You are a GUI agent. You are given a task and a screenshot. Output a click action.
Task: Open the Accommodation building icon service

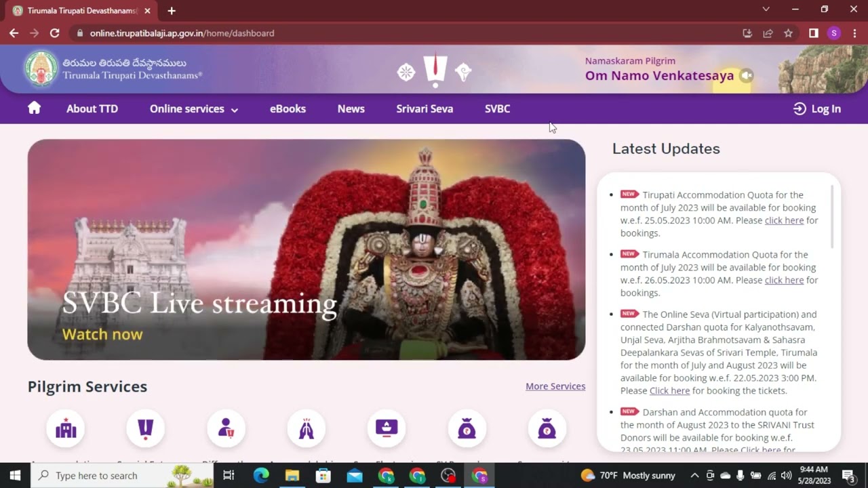pos(66,428)
